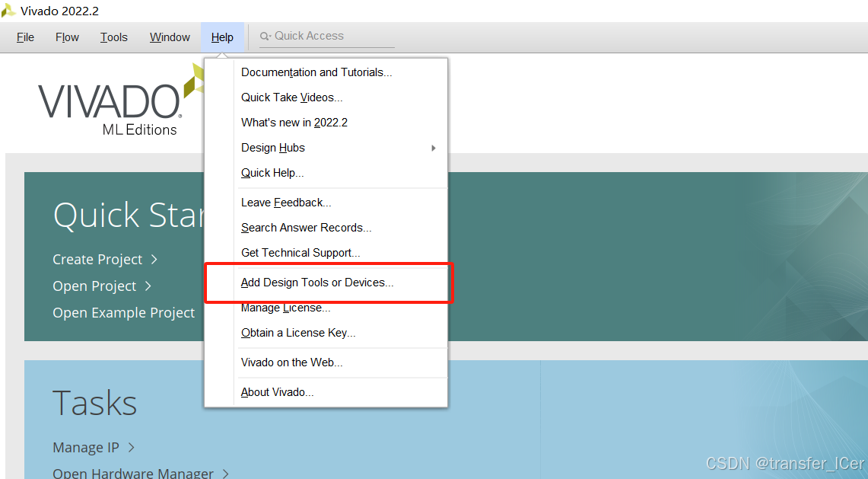Screen dimensions: 868x479
Task: Open the Flow menu
Action: pos(67,37)
